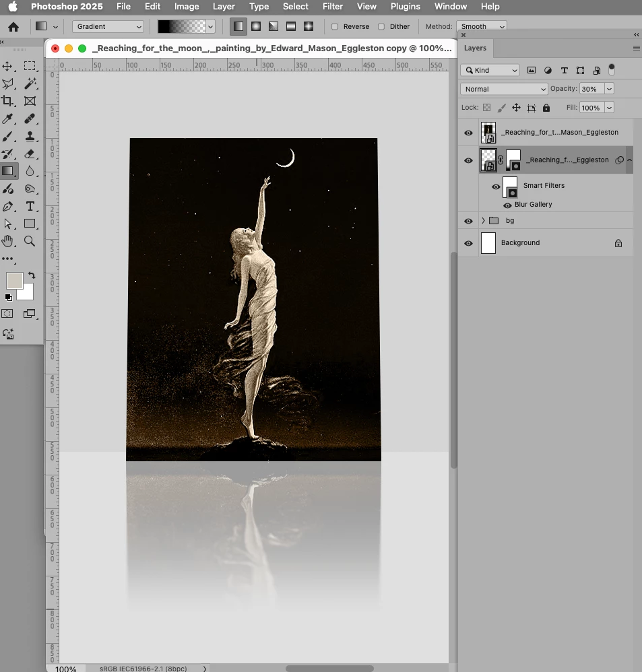
Task: Select the Move tool
Action: point(7,66)
